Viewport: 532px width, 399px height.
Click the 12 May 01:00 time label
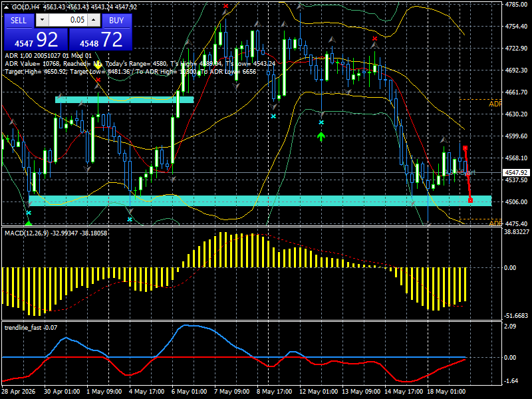pyautogui.click(x=320, y=392)
